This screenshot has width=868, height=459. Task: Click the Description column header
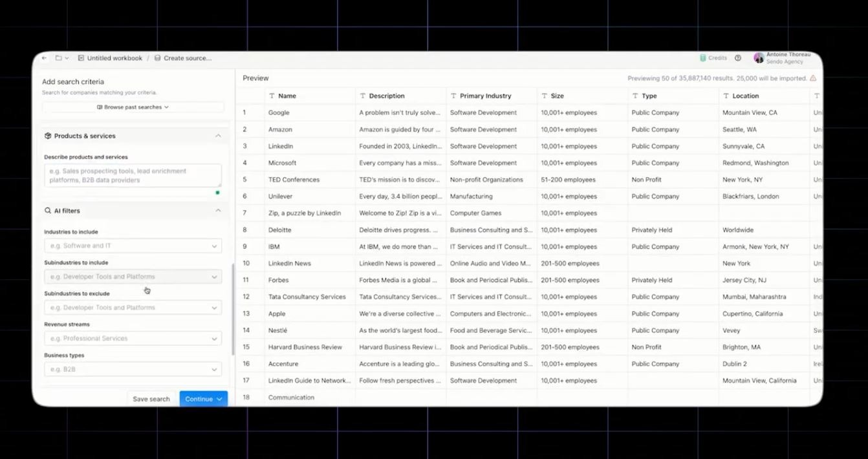coord(400,96)
